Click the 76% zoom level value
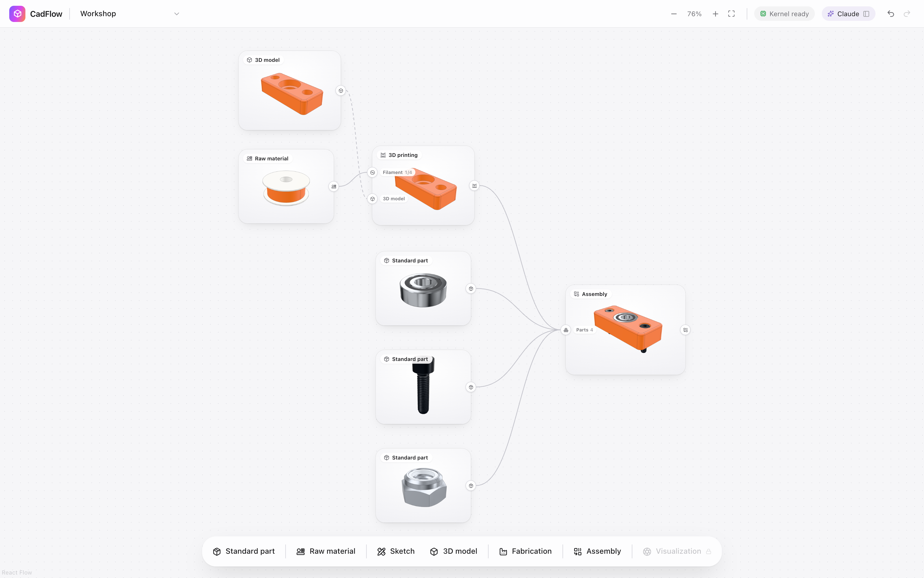Image resolution: width=924 pixels, height=578 pixels. click(x=694, y=14)
